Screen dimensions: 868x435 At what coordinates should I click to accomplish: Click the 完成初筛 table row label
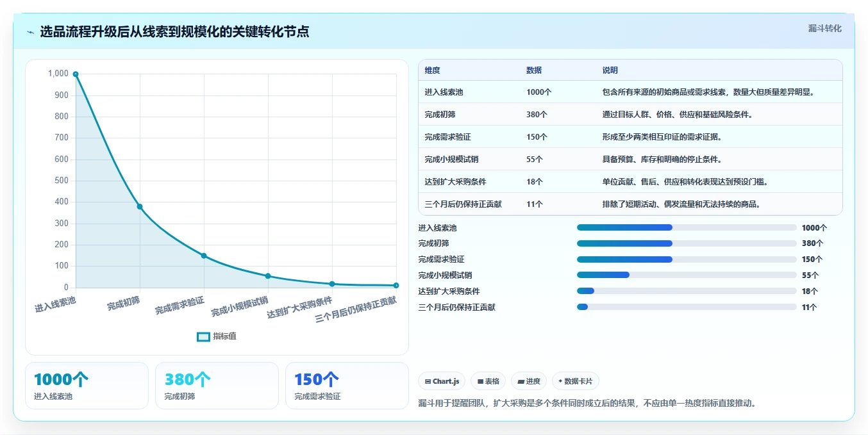440,115
